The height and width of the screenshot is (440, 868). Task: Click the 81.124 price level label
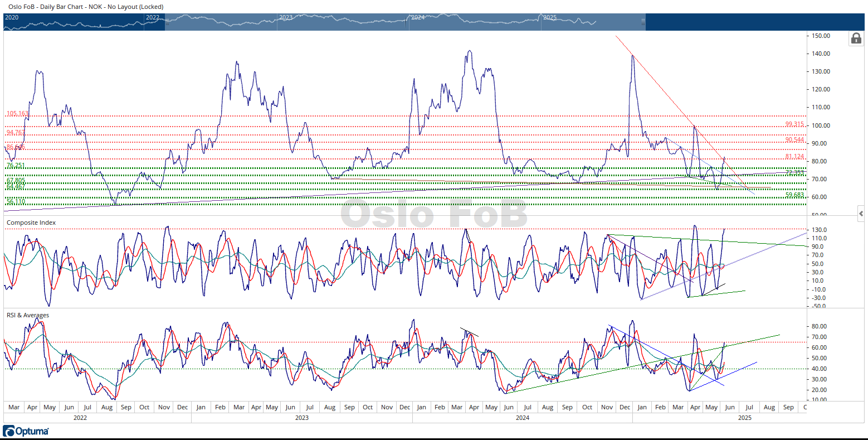(x=794, y=157)
